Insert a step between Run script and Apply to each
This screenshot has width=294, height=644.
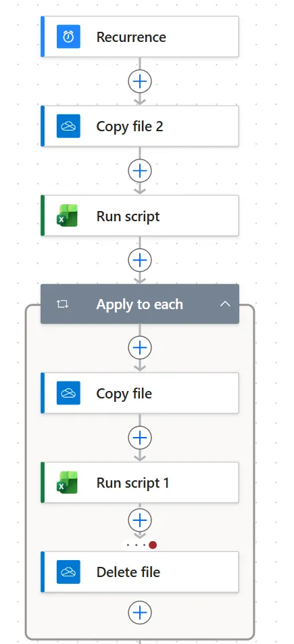140,260
